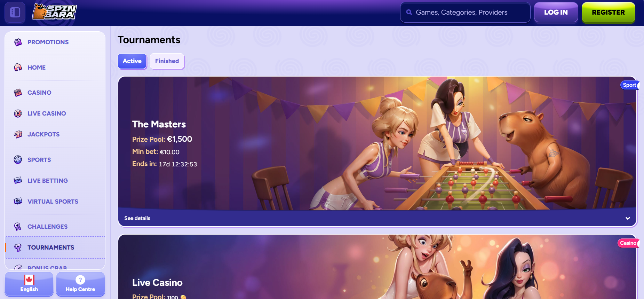Select Virtual Sports icon

(x=18, y=202)
